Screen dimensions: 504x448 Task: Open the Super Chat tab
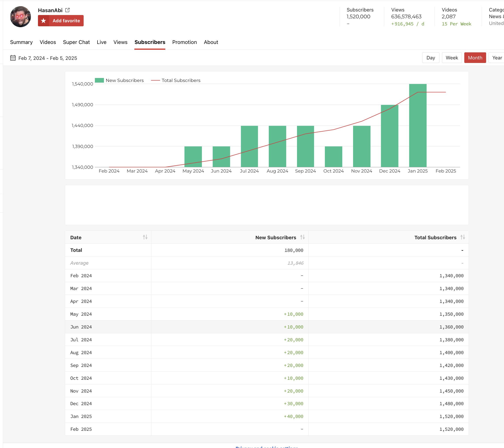click(x=76, y=42)
